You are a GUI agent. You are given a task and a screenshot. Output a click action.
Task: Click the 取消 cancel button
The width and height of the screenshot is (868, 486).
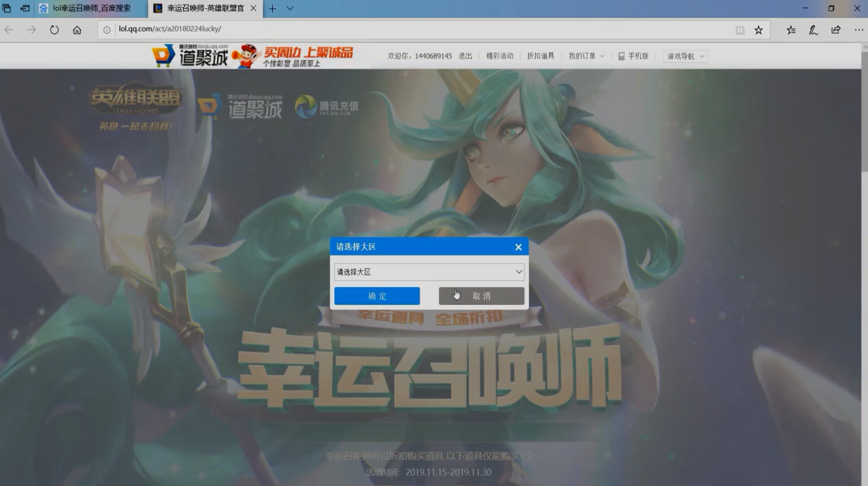point(482,296)
